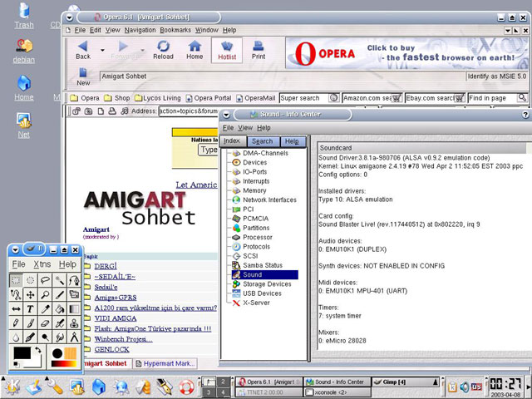The height and width of the screenshot is (399, 532).
Task: Select the rectangular selection tool
Action: point(16,280)
